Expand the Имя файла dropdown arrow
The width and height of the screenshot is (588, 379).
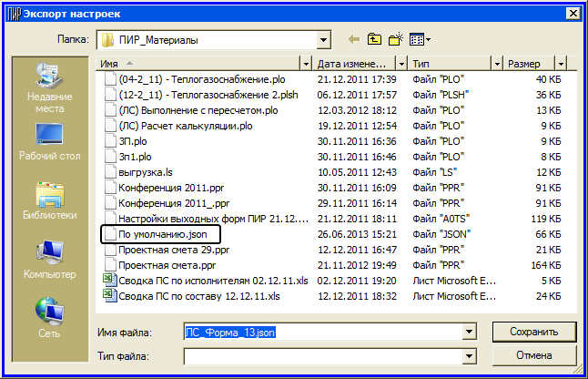point(470,332)
